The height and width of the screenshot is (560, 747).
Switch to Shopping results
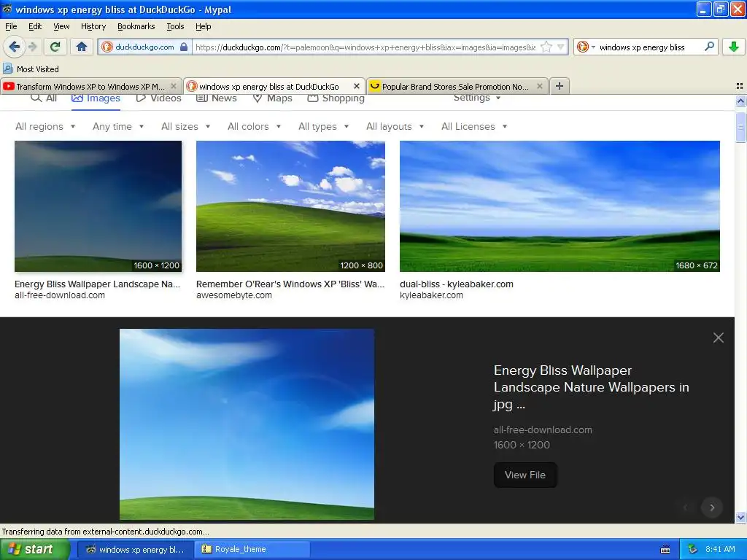(336, 98)
